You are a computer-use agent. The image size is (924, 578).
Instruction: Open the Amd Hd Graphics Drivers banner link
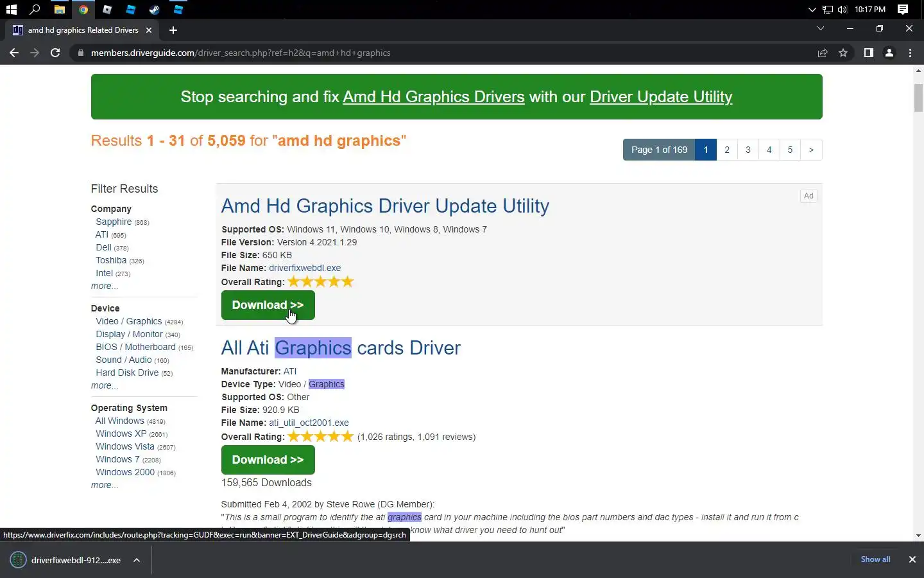point(433,96)
